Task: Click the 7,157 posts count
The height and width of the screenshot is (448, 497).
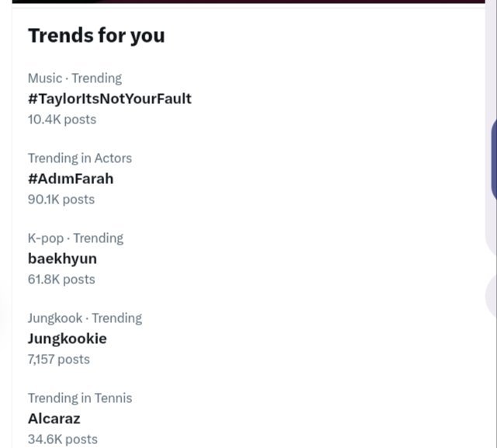Action: tap(59, 359)
